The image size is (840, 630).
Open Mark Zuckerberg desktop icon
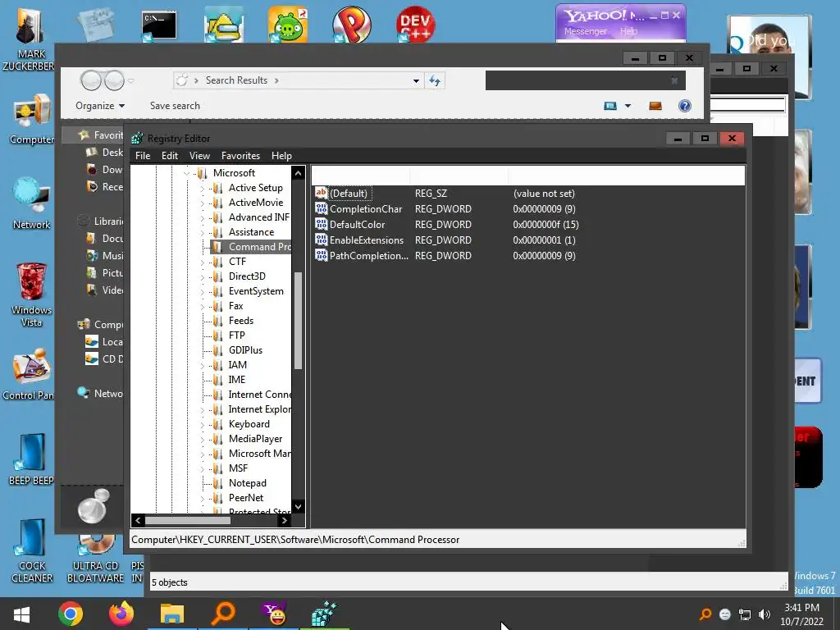click(x=30, y=40)
